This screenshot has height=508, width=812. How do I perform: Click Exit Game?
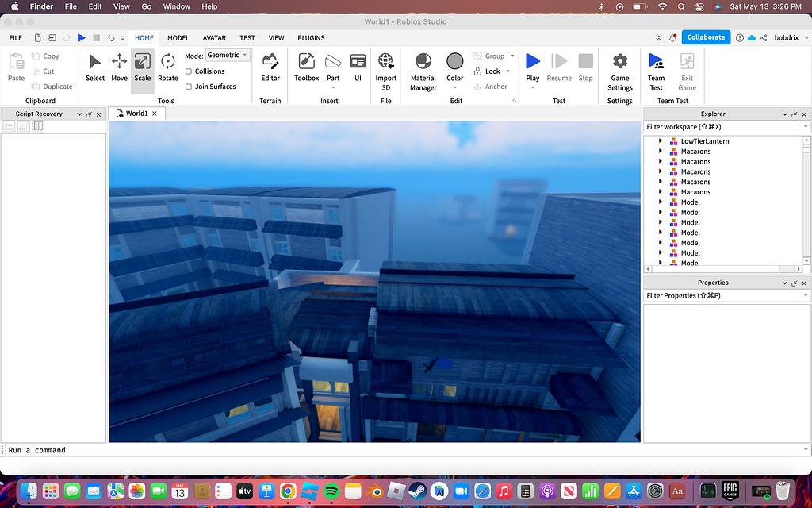click(687, 71)
